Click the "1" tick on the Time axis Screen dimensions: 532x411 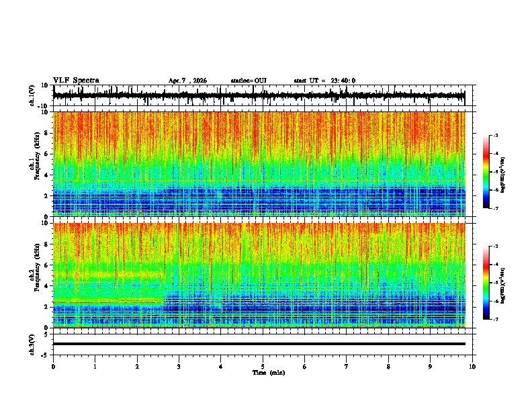point(95,367)
